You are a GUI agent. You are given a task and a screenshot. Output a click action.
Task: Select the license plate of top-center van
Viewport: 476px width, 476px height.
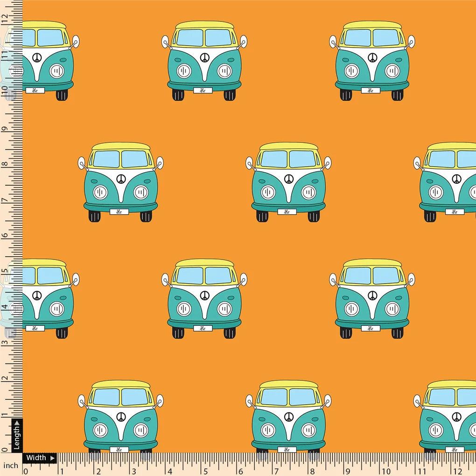pyautogui.click(x=203, y=91)
